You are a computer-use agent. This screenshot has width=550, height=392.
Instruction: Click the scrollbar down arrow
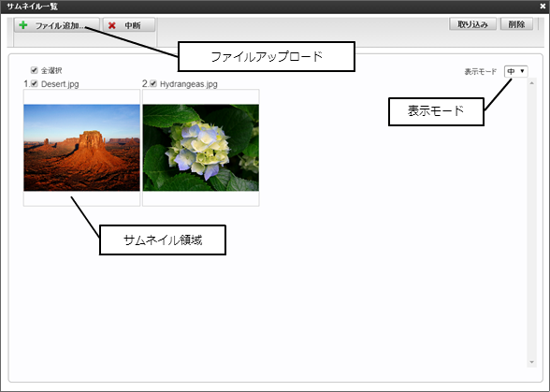[531, 362]
